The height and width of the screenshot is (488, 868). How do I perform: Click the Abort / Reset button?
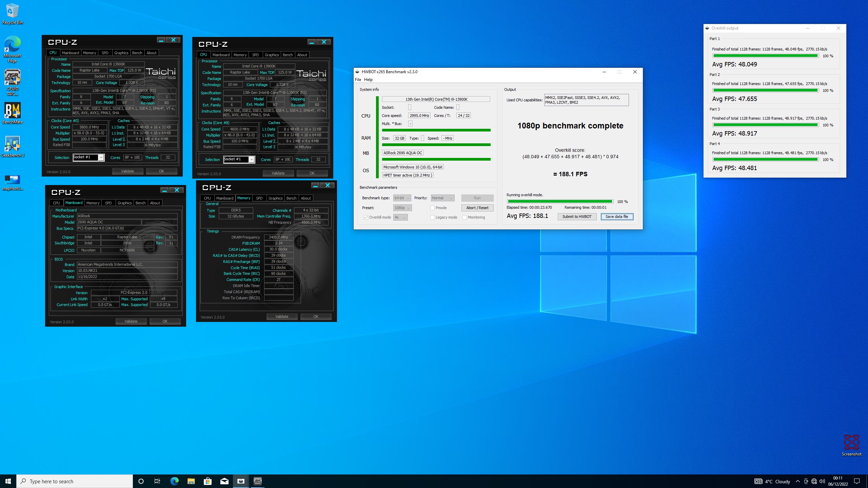click(477, 208)
